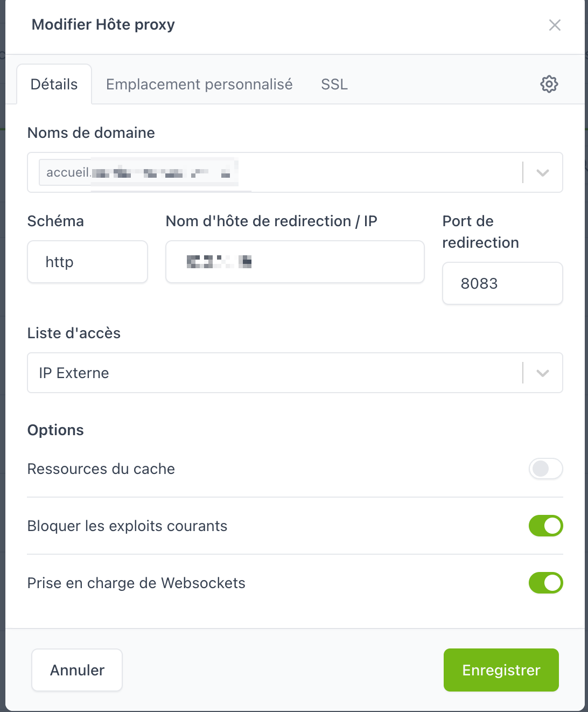Click the Enregistrer button
This screenshot has width=588, height=712.
[x=501, y=670]
